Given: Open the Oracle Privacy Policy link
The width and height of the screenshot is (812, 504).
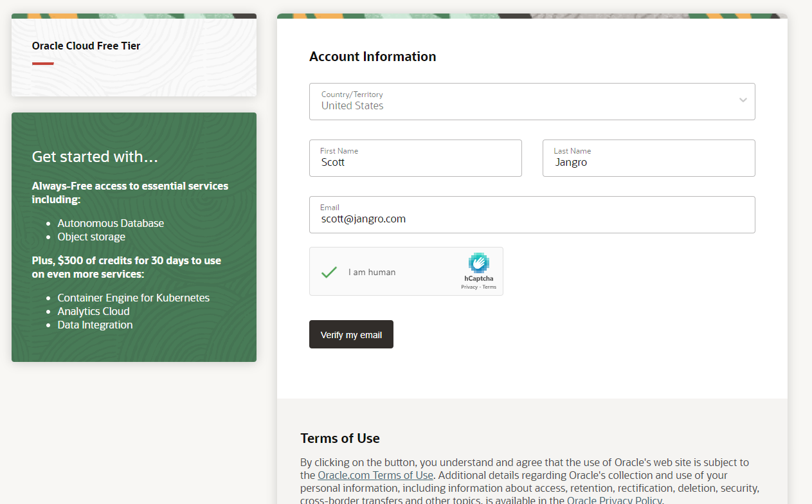Looking at the screenshot, I should 614,500.
